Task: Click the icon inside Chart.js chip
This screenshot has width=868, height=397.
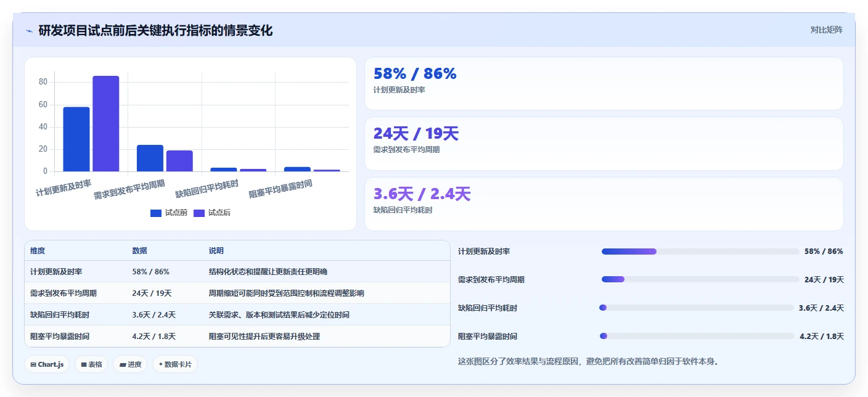Action: click(33, 365)
